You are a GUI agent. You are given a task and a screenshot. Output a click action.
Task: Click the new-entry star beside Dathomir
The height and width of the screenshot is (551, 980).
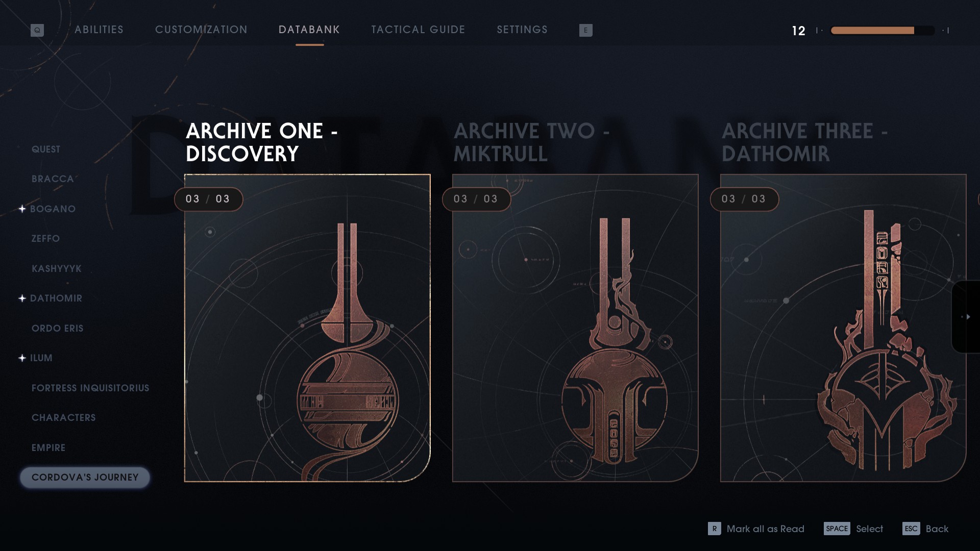tap(22, 298)
